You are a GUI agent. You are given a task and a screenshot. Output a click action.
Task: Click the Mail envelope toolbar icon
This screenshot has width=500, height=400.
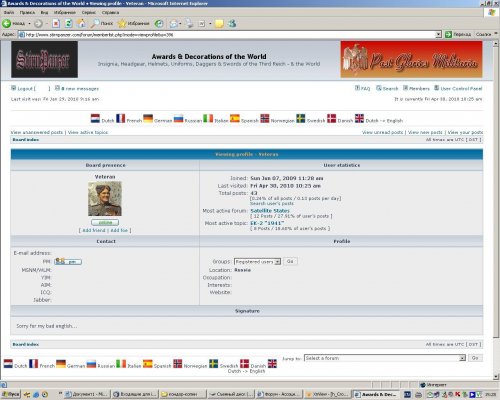173,23
